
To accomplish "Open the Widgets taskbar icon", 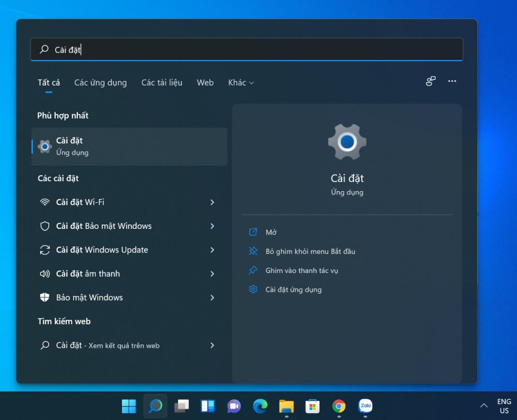I will [208, 406].
